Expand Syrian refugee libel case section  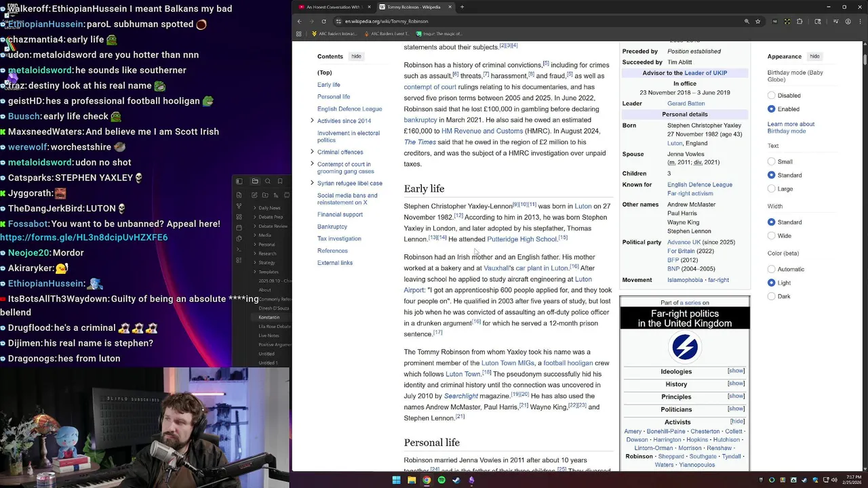point(312,183)
